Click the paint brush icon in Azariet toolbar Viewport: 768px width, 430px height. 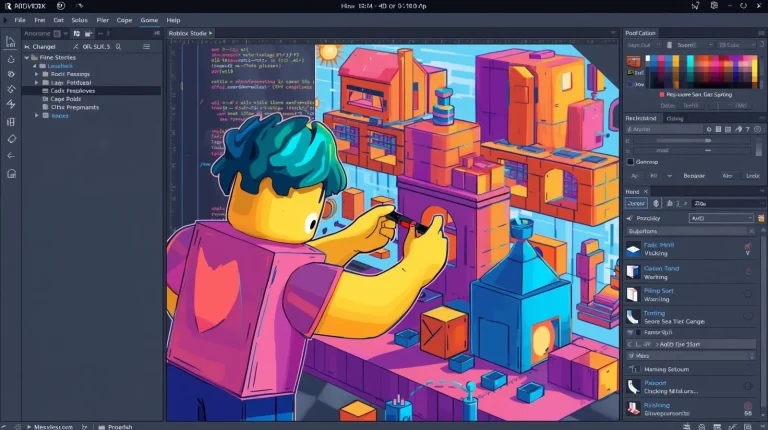738,129
